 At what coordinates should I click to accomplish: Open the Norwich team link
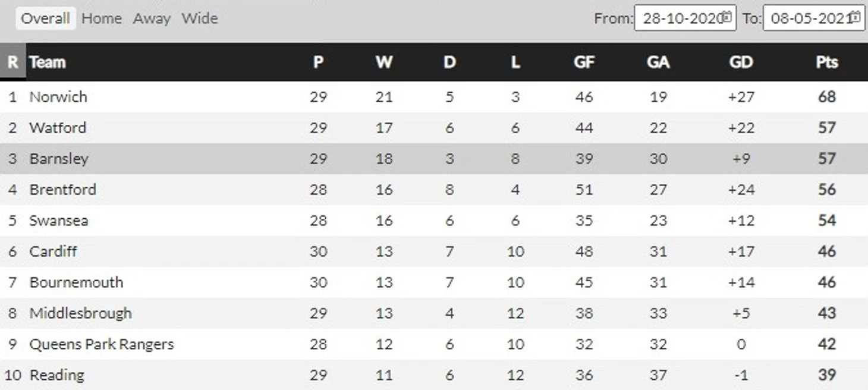point(58,97)
